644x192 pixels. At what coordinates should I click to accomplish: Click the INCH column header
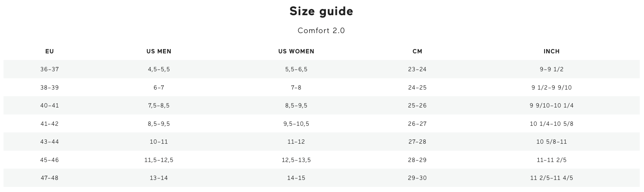[552, 51]
